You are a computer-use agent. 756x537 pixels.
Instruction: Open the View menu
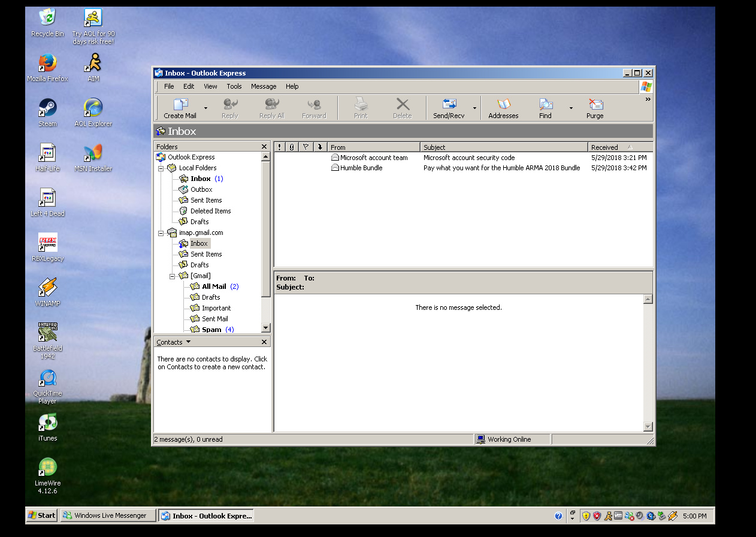click(x=210, y=86)
